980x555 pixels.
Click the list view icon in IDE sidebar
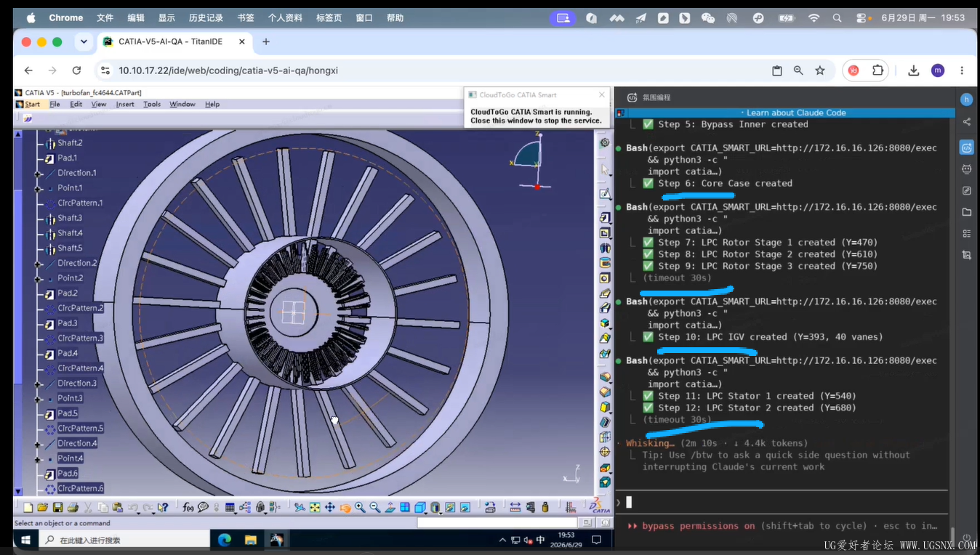click(x=966, y=234)
